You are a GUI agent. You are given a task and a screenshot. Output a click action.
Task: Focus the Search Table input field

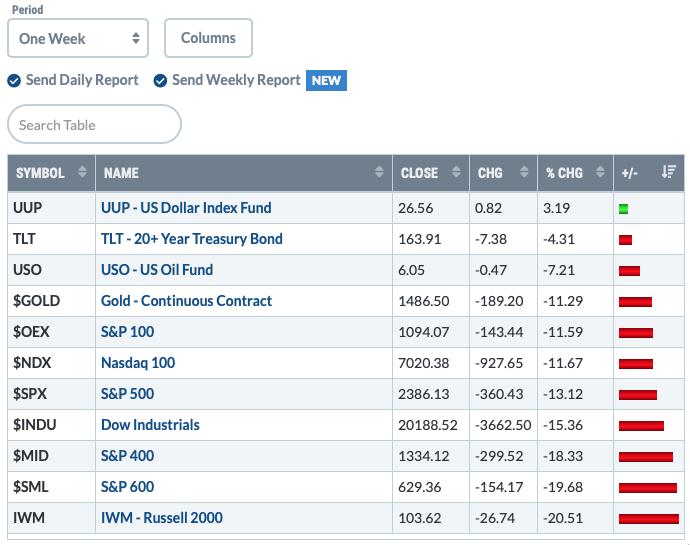[x=94, y=125]
